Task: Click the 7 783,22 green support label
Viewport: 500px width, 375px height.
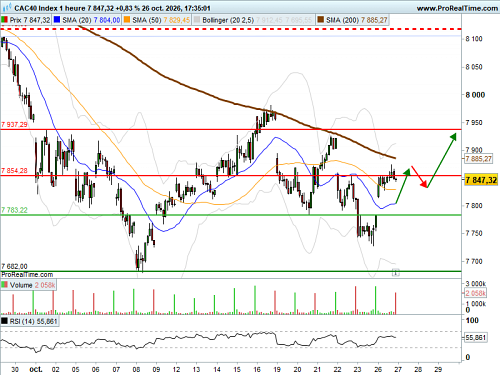Action: (14, 210)
